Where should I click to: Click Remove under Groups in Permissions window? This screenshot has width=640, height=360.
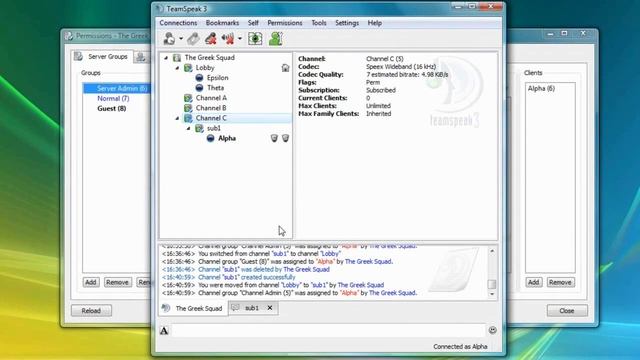[x=117, y=282]
